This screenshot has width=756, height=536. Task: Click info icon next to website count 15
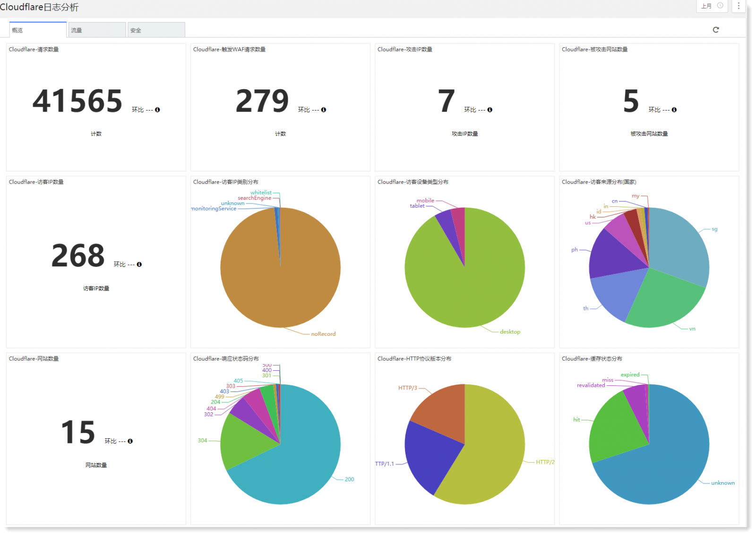(130, 441)
